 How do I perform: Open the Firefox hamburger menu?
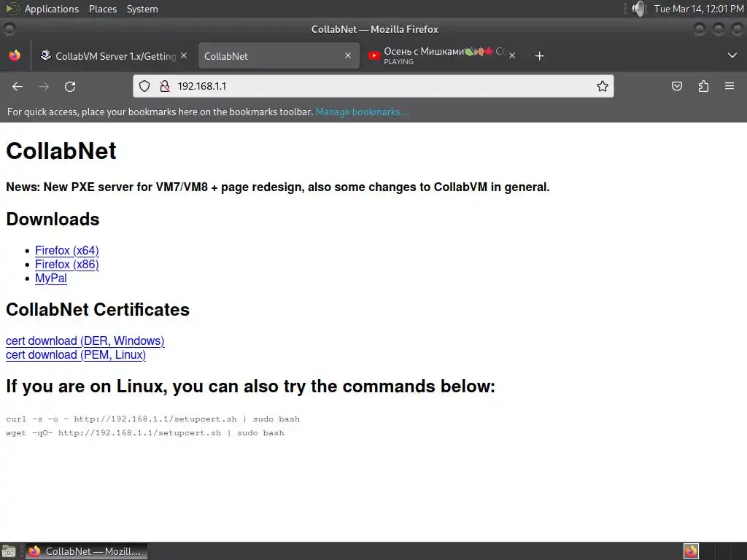pyautogui.click(x=729, y=86)
